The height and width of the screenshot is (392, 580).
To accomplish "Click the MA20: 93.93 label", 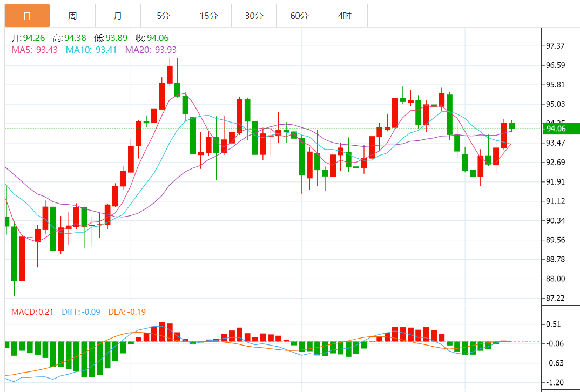I will click(151, 50).
